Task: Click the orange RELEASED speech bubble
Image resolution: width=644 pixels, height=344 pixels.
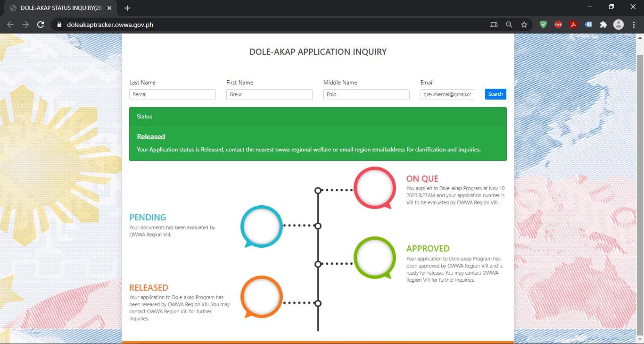Action: (262, 297)
